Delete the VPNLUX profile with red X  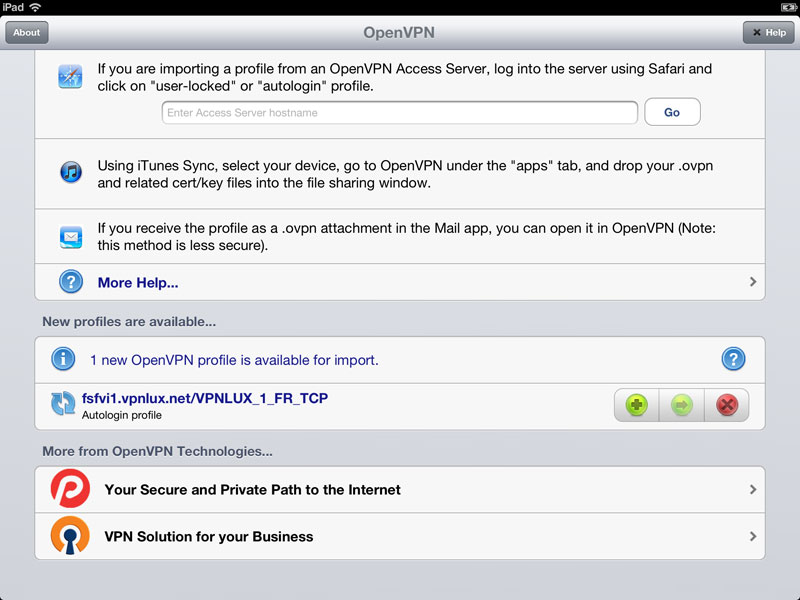pos(727,405)
